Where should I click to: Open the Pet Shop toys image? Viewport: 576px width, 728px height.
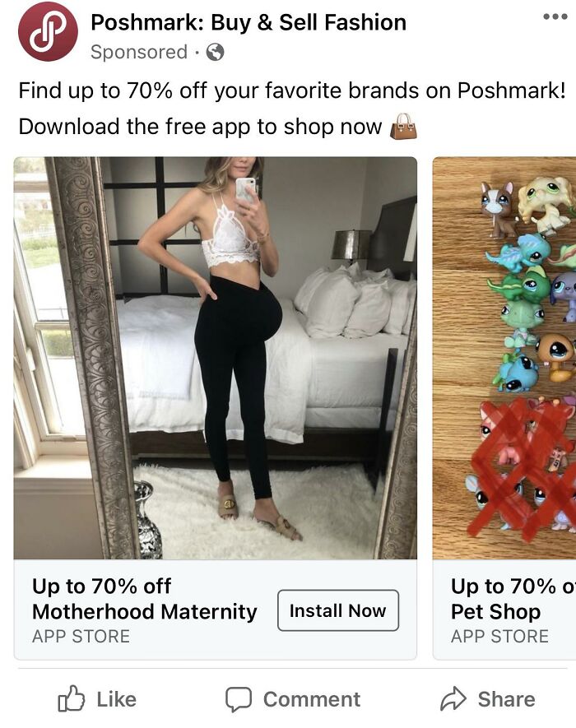pos(504,358)
